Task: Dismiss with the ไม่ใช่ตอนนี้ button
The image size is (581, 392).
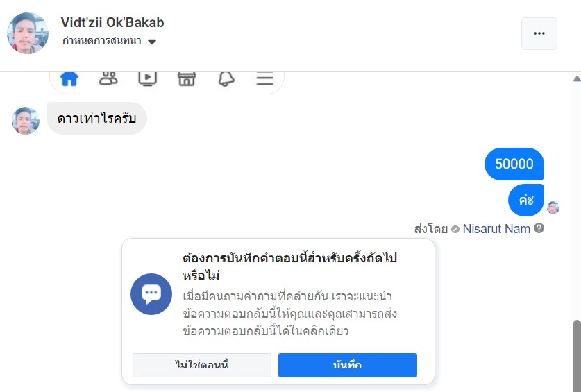Action: pyautogui.click(x=202, y=365)
